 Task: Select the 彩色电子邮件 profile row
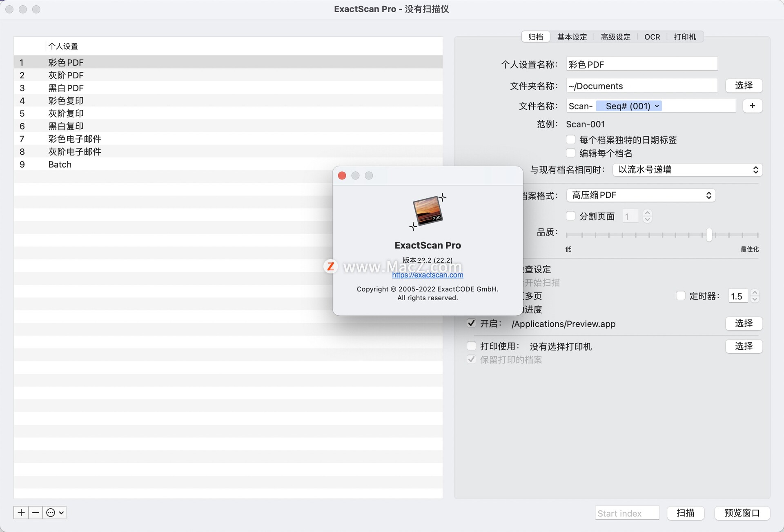[x=228, y=139]
